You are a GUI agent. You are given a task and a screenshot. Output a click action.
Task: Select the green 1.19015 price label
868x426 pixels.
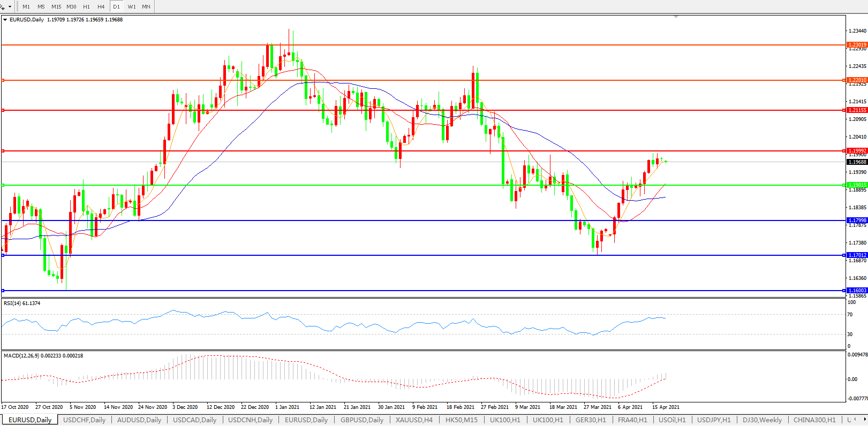(857, 185)
